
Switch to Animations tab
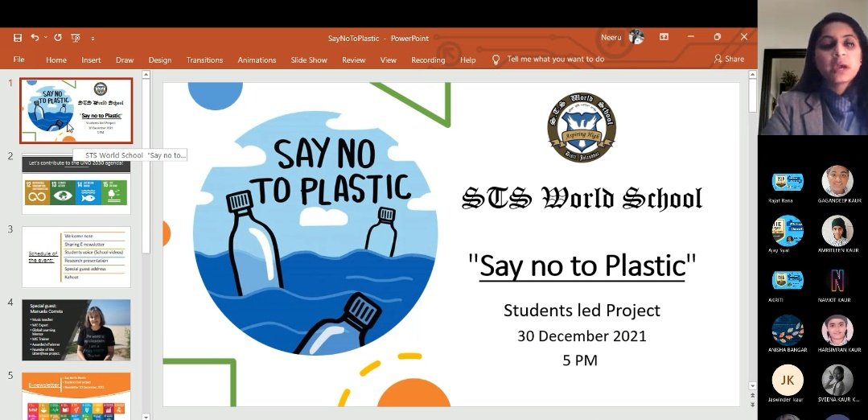coord(257,60)
